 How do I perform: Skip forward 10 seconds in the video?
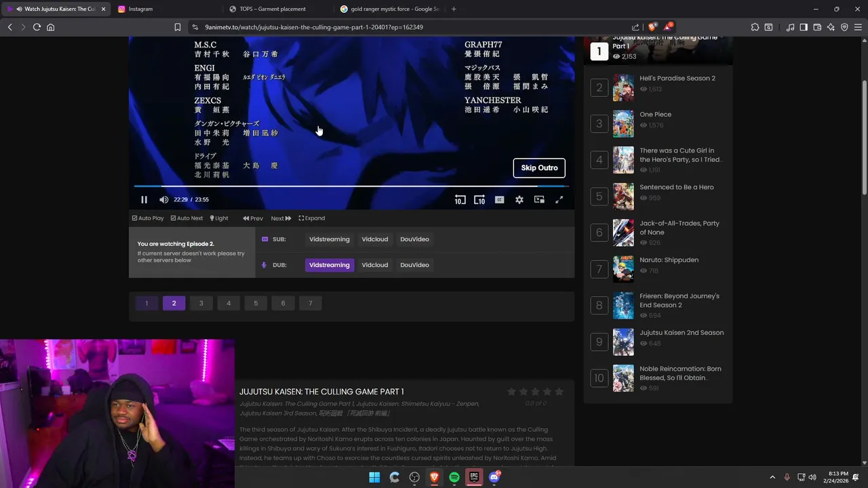click(479, 199)
